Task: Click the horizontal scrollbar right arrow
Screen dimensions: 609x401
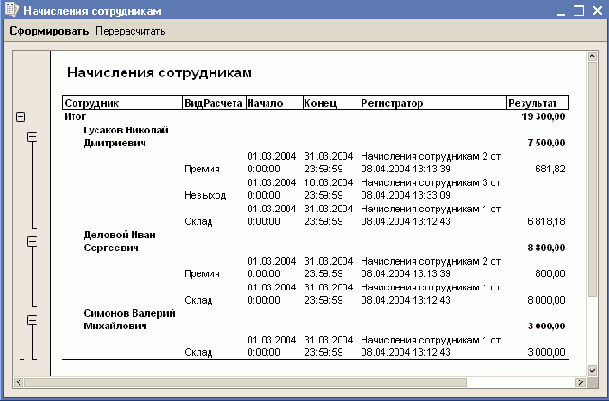Action: coord(579,382)
